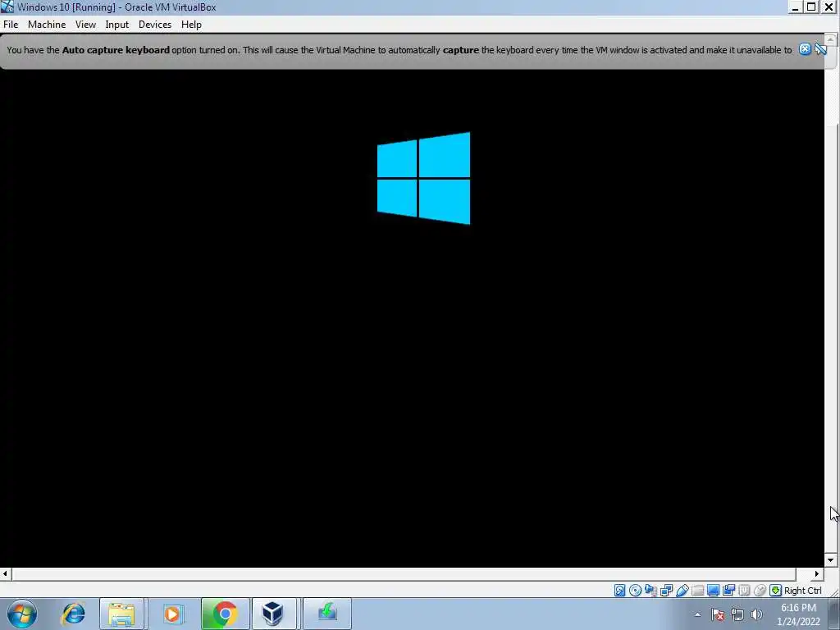Open Action Center flag icon in tray
Image resolution: width=840 pixels, height=630 pixels.
[x=718, y=614]
